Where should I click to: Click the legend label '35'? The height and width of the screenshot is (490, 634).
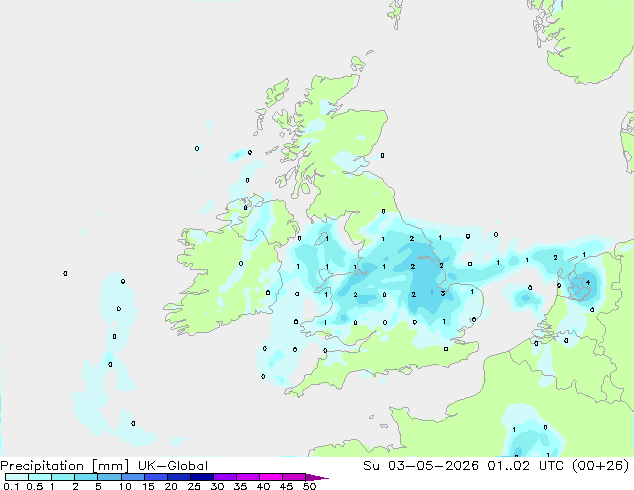(240, 486)
